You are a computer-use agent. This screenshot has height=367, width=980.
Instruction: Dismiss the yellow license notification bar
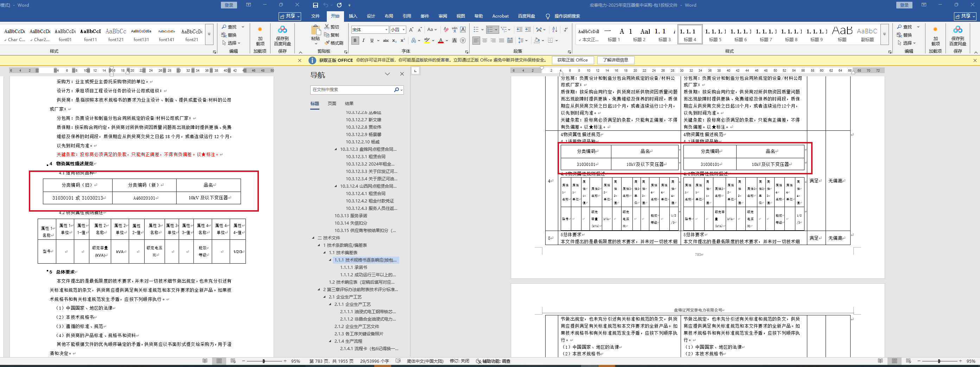click(975, 60)
